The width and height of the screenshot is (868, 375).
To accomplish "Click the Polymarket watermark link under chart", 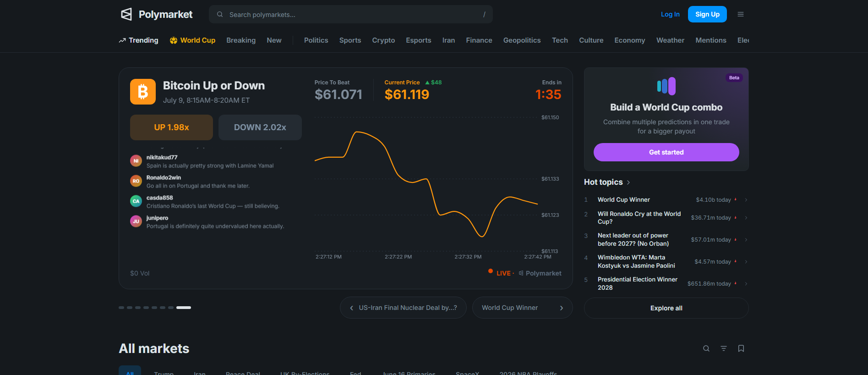I will point(540,273).
